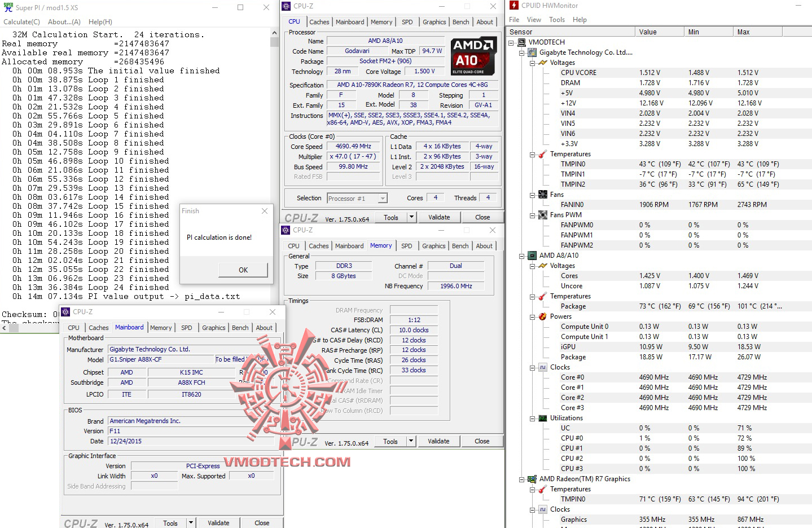
Task: Open the Processor #1 selection dropdown
Action: (x=383, y=198)
